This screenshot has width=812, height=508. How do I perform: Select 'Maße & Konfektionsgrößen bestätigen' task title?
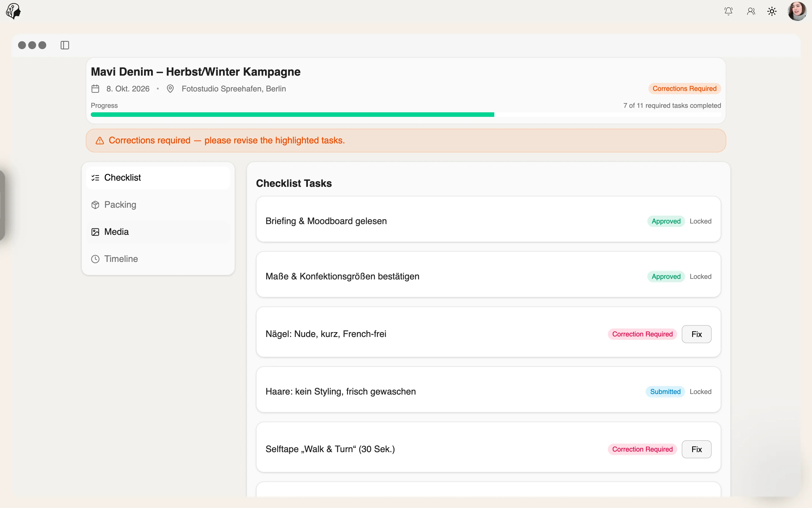pos(342,277)
